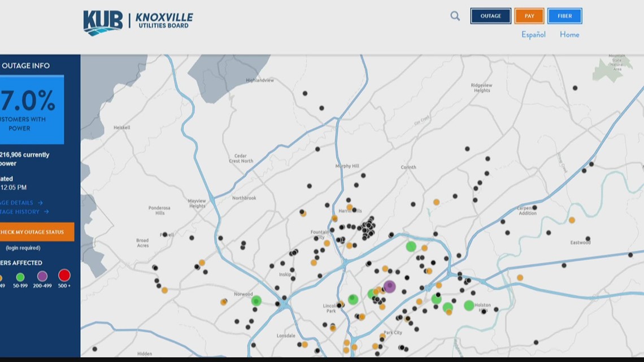Click the large green marker near Fountain City

pos(411,246)
